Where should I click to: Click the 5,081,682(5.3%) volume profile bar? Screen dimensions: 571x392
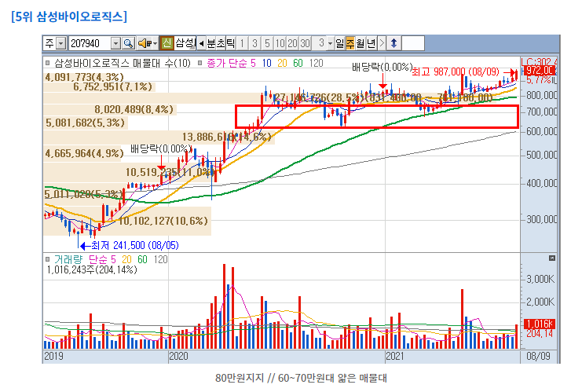(85, 123)
